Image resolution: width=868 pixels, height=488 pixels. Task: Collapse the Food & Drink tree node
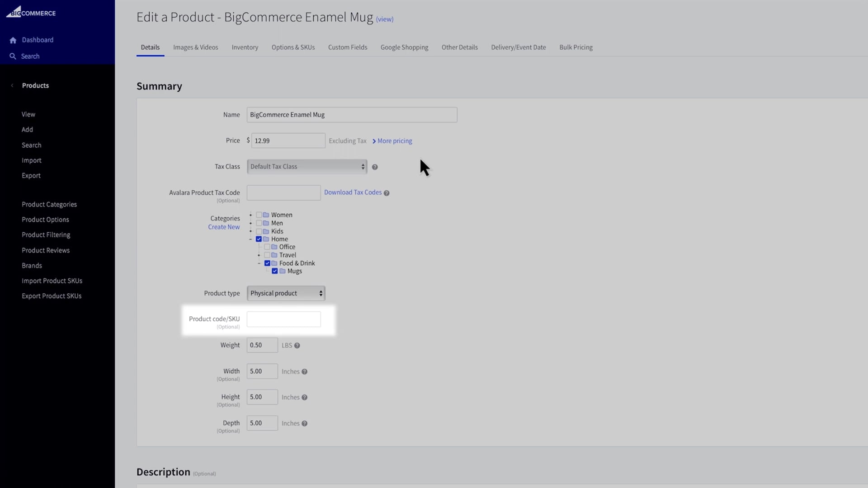tap(259, 263)
